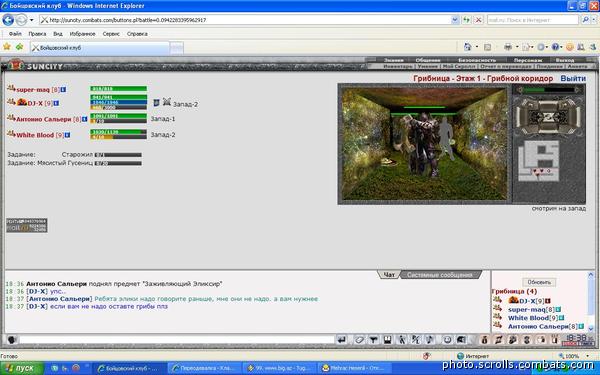
Task: Open the zoom level 100% dropdown
Action: [x=586, y=356]
